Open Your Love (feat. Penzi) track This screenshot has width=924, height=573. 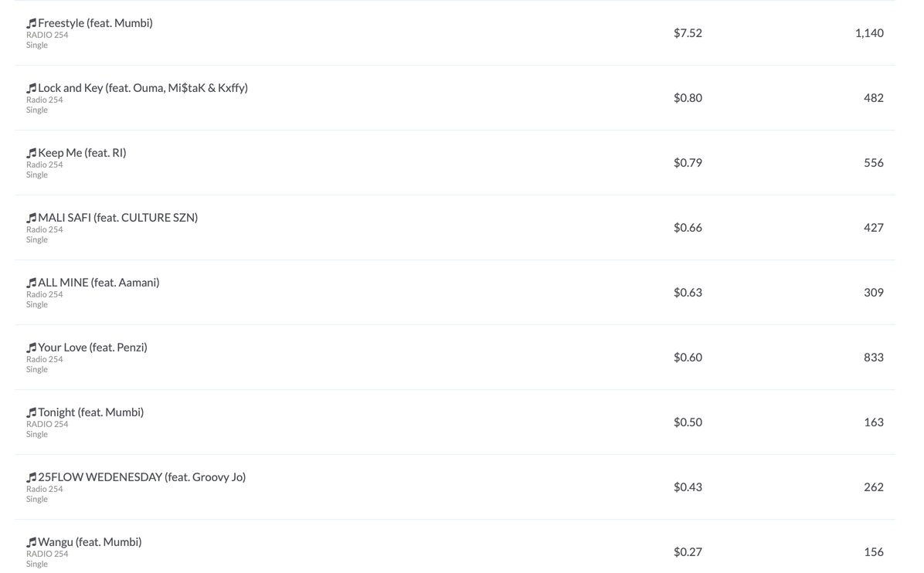pyautogui.click(x=93, y=347)
